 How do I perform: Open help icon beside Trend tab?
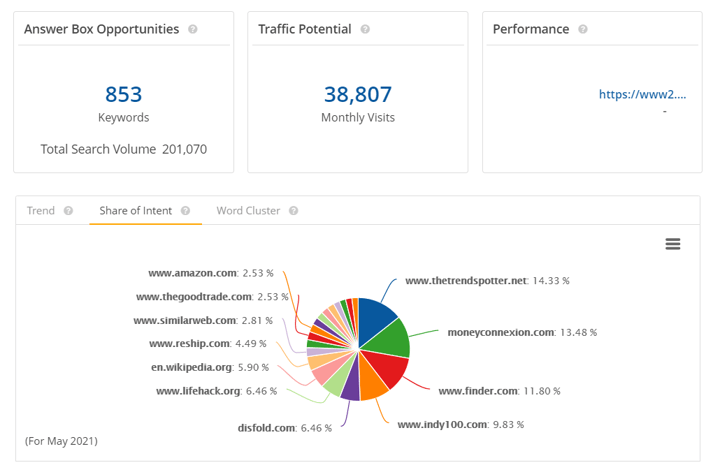tap(68, 211)
